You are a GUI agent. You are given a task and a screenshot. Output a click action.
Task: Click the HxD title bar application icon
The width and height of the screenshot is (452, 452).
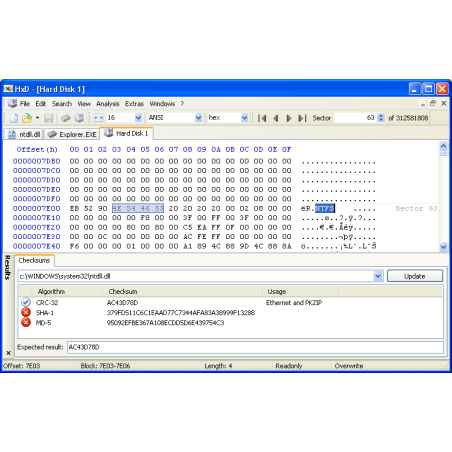click(8, 89)
